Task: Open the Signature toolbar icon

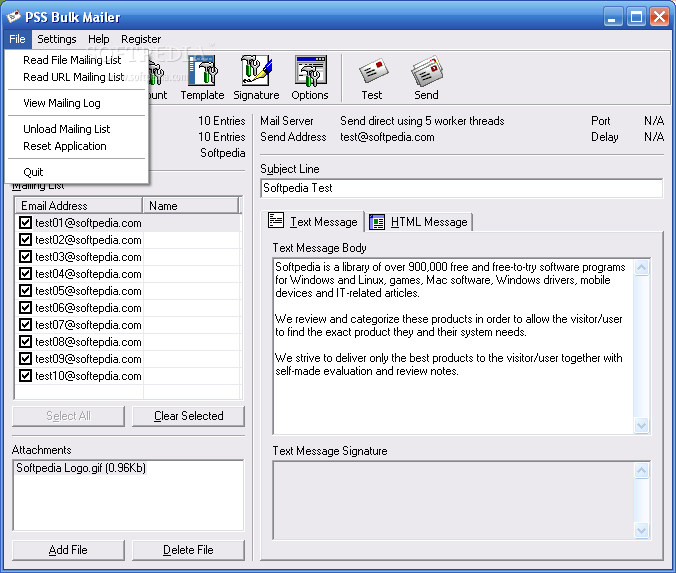Action: (x=256, y=71)
